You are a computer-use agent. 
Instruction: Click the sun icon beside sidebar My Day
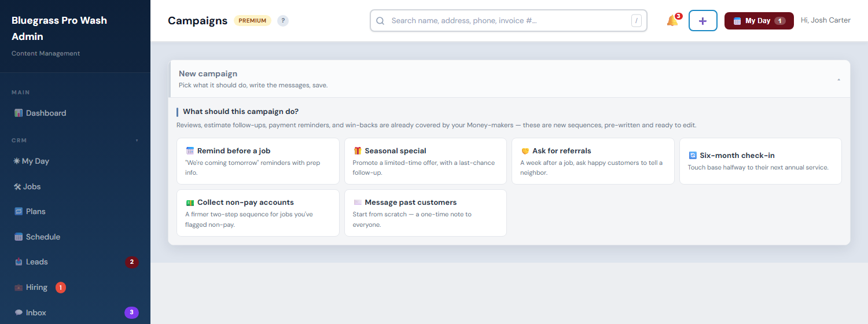pyautogui.click(x=17, y=161)
